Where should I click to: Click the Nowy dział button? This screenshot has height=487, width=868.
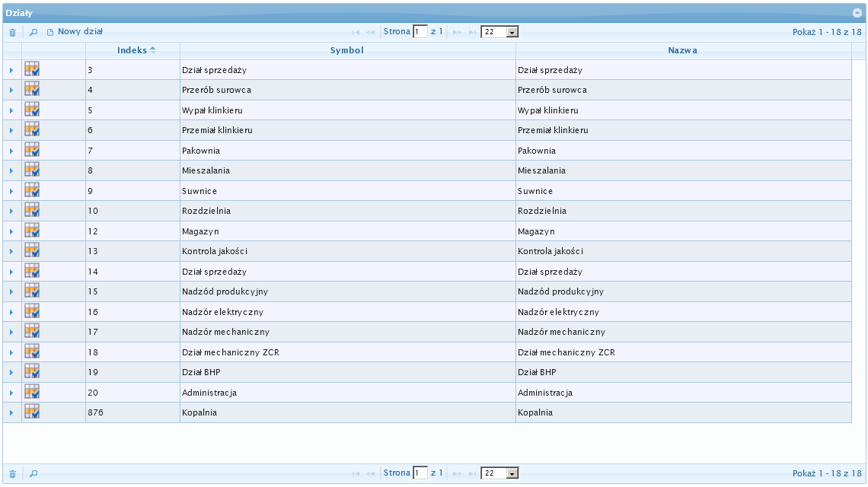point(75,32)
